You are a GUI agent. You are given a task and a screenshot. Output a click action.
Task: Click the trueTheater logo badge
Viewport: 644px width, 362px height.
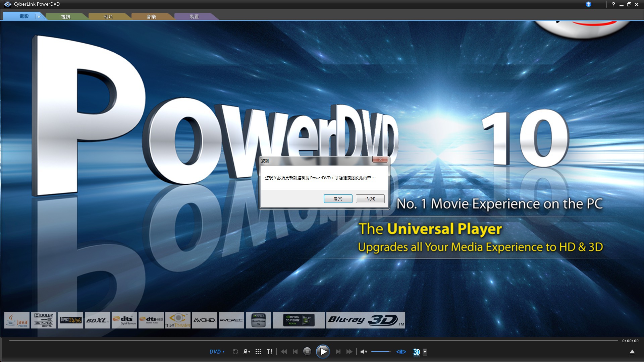point(178,320)
